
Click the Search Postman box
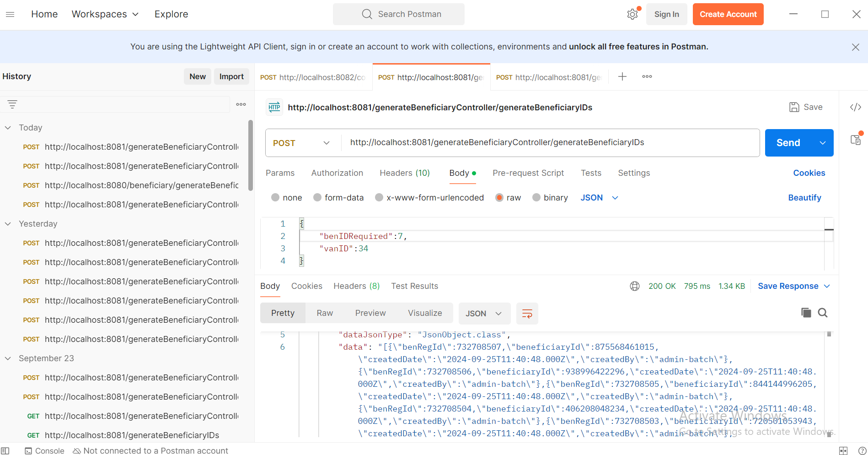[399, 14]
